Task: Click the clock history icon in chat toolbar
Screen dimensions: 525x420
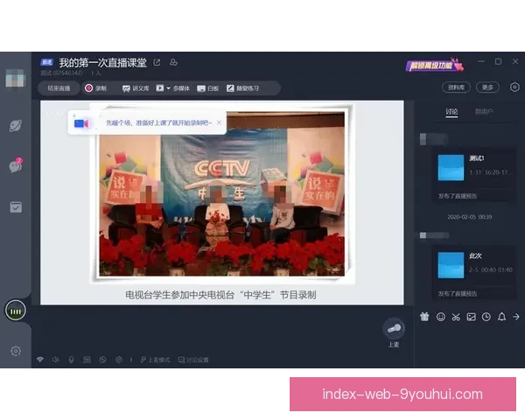Action: pos(486,317)
